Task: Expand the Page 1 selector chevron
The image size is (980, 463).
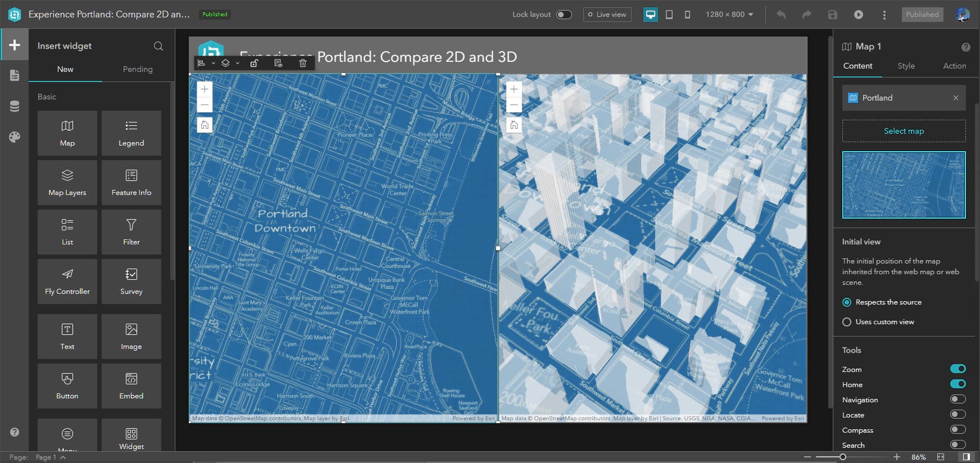Action: click(x=63, y=457)
